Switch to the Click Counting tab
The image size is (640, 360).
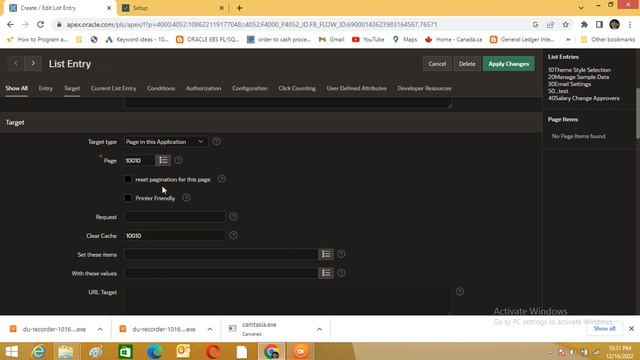tap(297, 88)
